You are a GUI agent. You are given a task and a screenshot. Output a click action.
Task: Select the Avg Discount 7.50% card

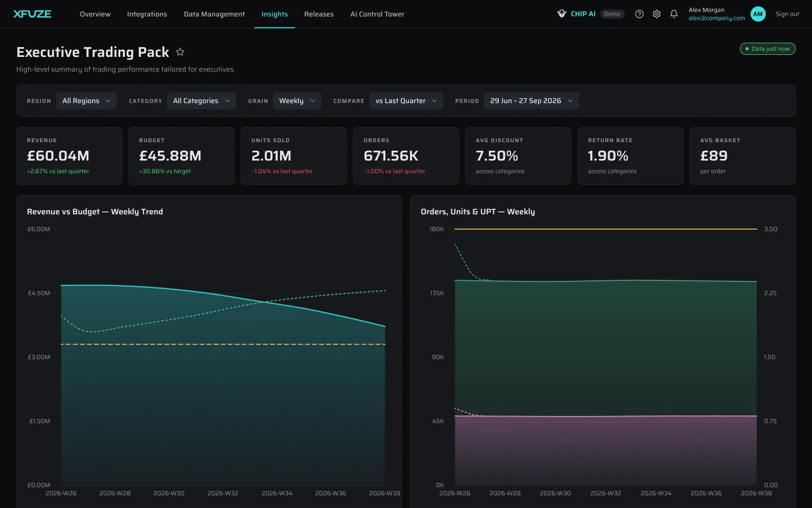click(x=518, y=156)
